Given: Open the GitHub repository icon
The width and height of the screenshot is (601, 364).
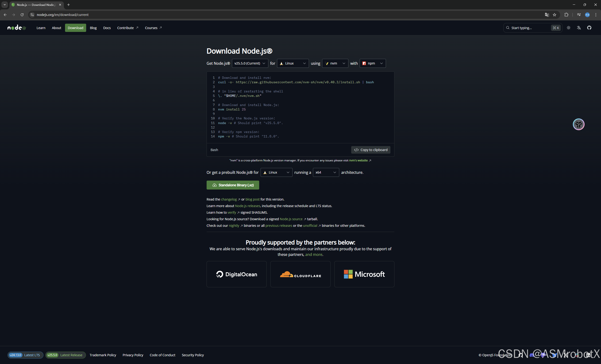Looking at the screenshot, I should point(589,28).
